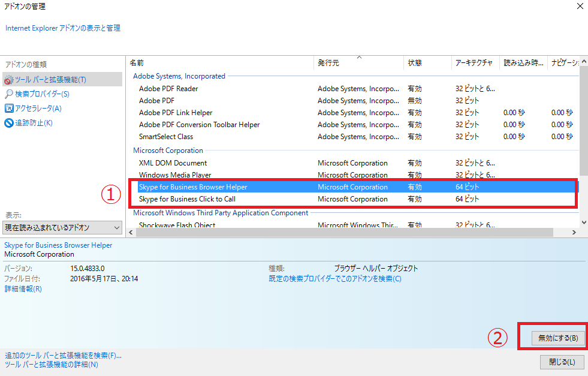This screenshot has height=376, width=588.
Task: Sort by 発行元 column header
Action: coord(358,62)
